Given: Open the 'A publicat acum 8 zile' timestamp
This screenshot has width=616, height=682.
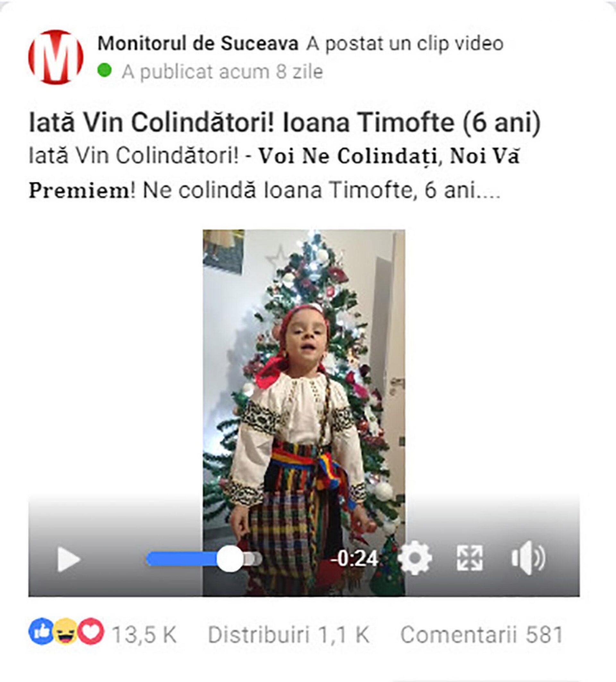Looking at the screenshot, I should pos(222,72).
